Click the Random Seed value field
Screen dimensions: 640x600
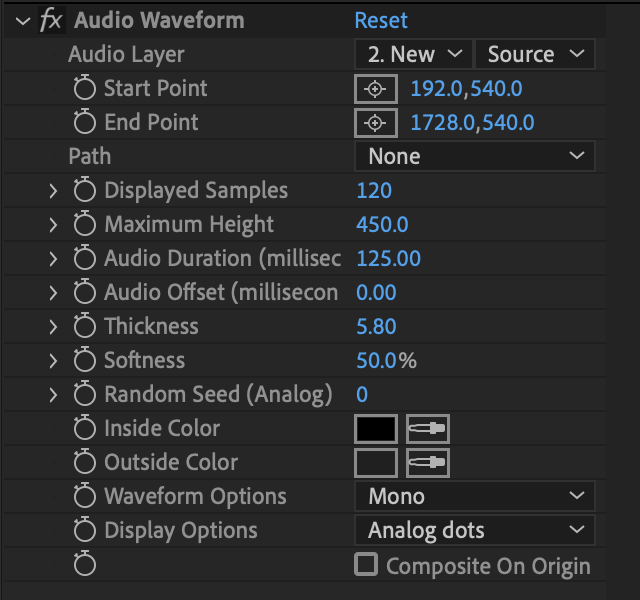tap(362, 395)
